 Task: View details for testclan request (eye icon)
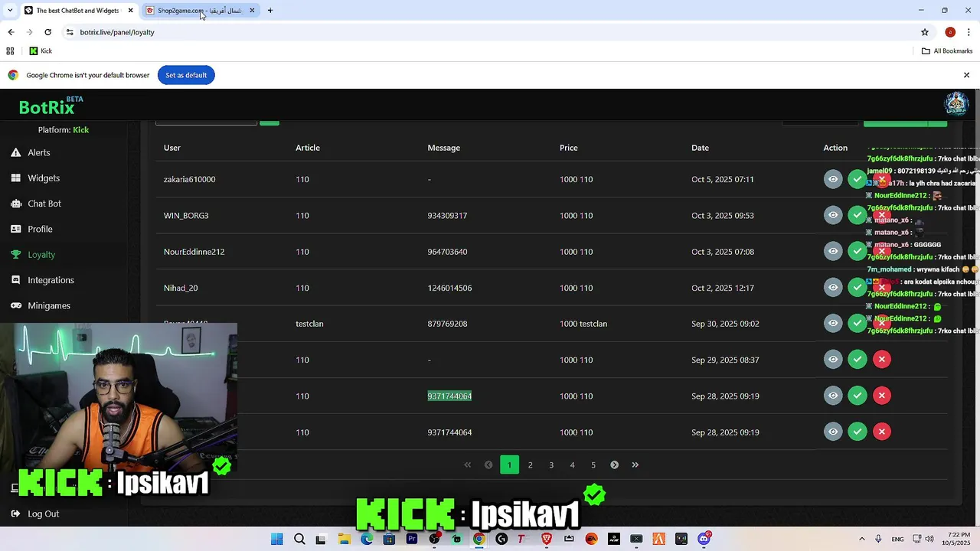coord(833,323)
